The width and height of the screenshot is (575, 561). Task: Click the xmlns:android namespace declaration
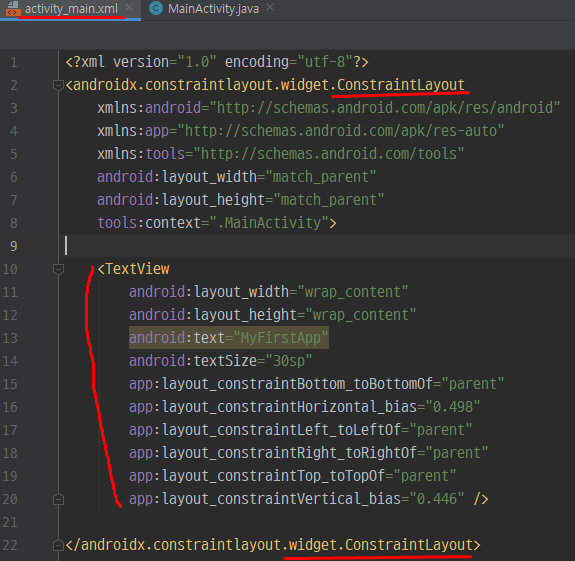[329, 108]
